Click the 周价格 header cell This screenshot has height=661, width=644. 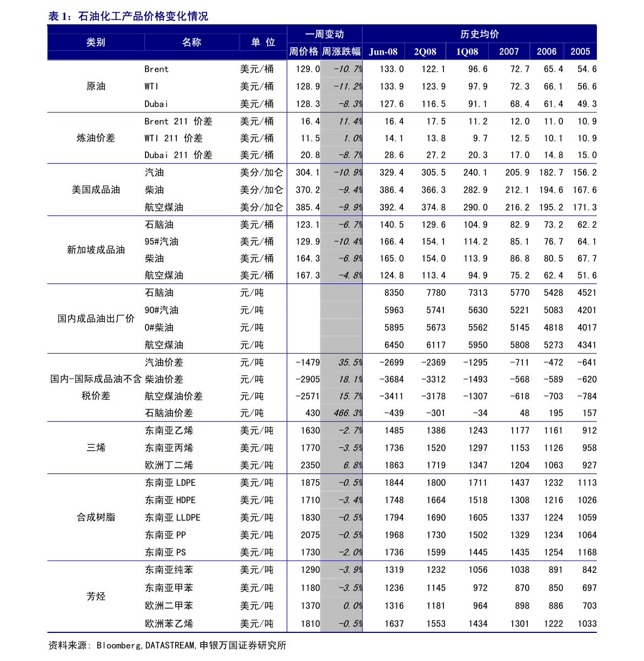[x=303, y=51]
